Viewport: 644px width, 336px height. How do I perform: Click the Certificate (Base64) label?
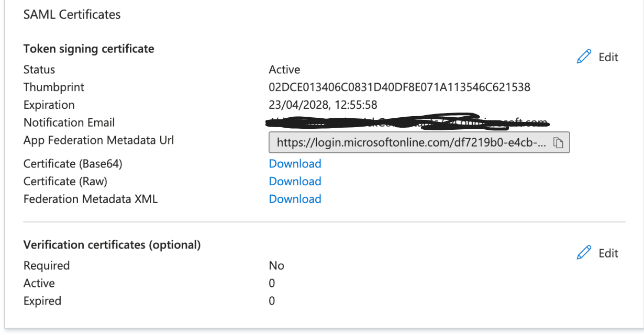pyautogui.click(x=73, y=164)
